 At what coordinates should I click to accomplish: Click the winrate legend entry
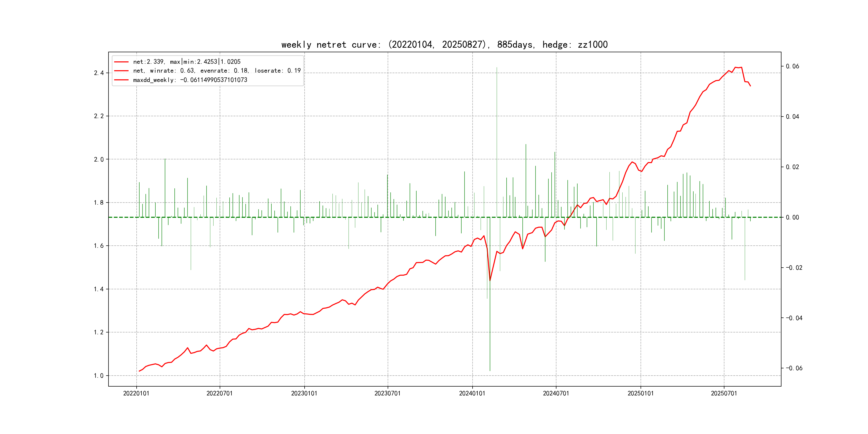pyautogui.click(x=217, y=71)
